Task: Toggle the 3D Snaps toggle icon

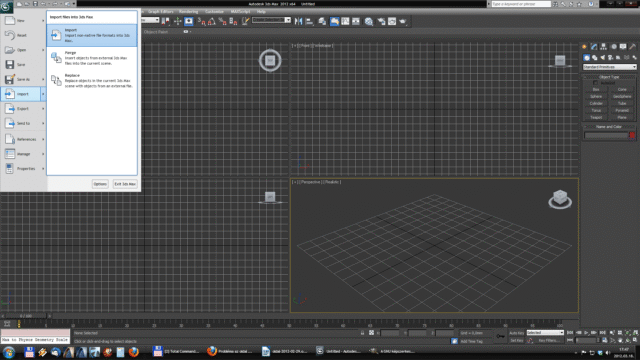Action: [201, 21]
